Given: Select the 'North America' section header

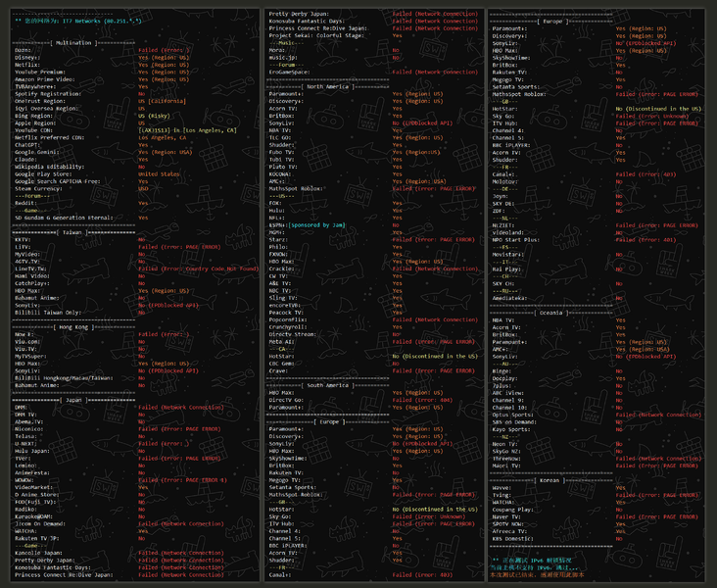Looking at the screenshot, I should [x=327, y=87].
